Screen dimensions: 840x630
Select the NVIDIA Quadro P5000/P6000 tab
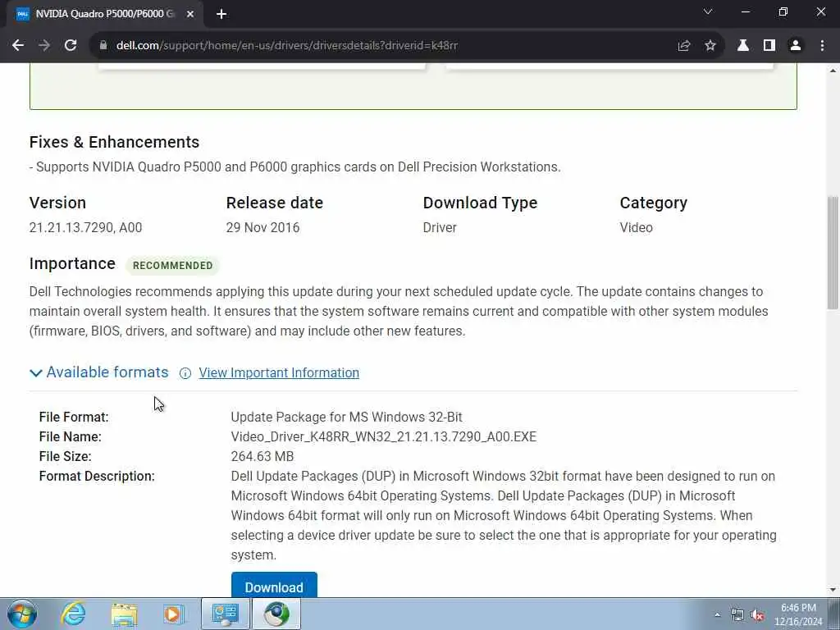(105, 14)
